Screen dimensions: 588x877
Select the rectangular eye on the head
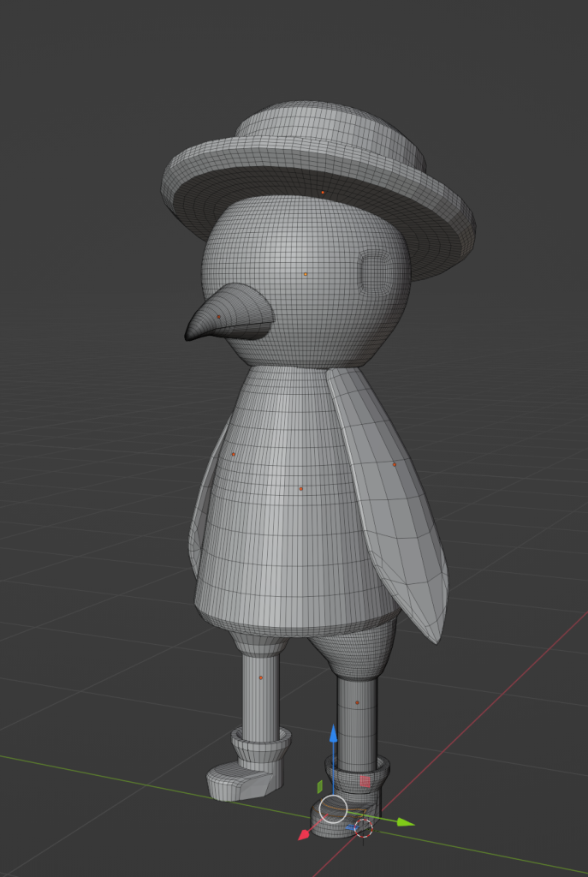click(377, 274)
